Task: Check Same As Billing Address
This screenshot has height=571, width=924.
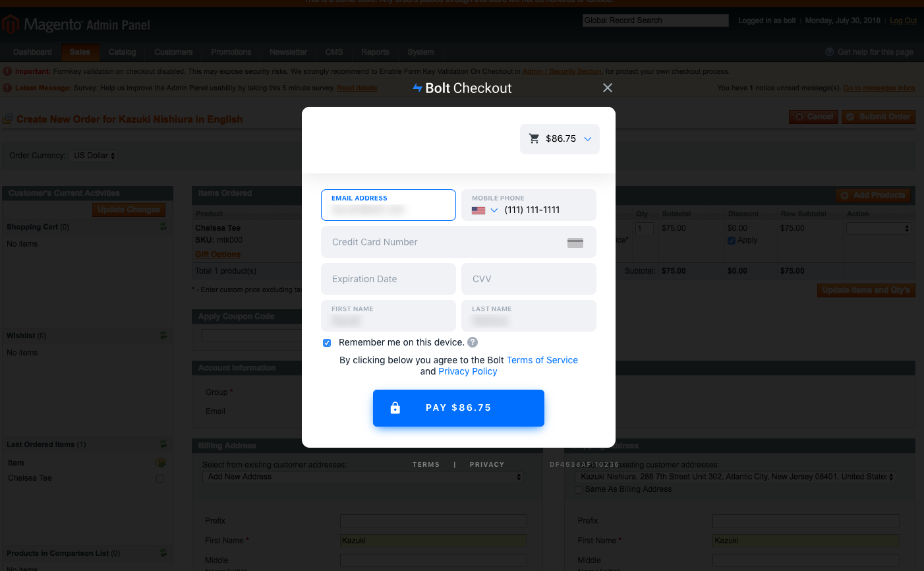Action: [x=579, y=490]
